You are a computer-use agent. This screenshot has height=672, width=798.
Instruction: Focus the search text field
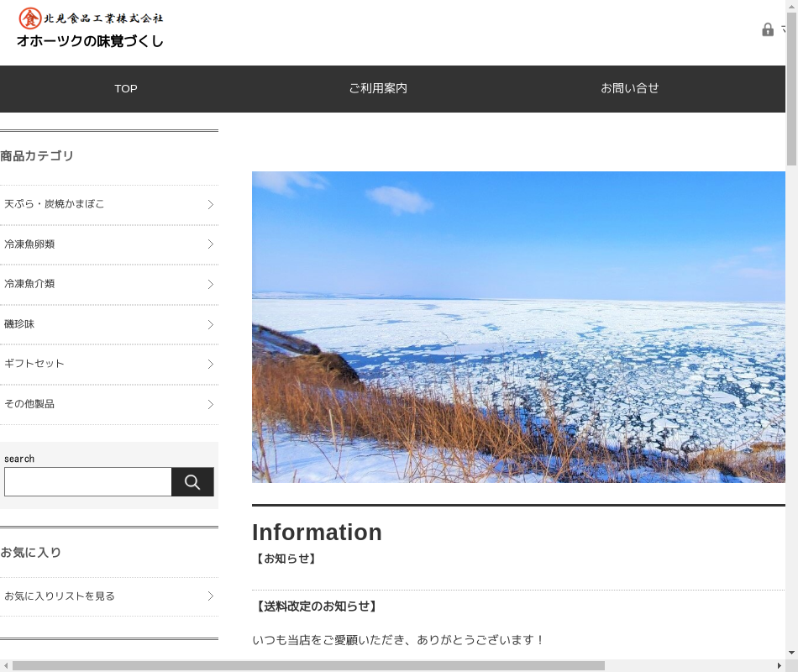[88, 482]
